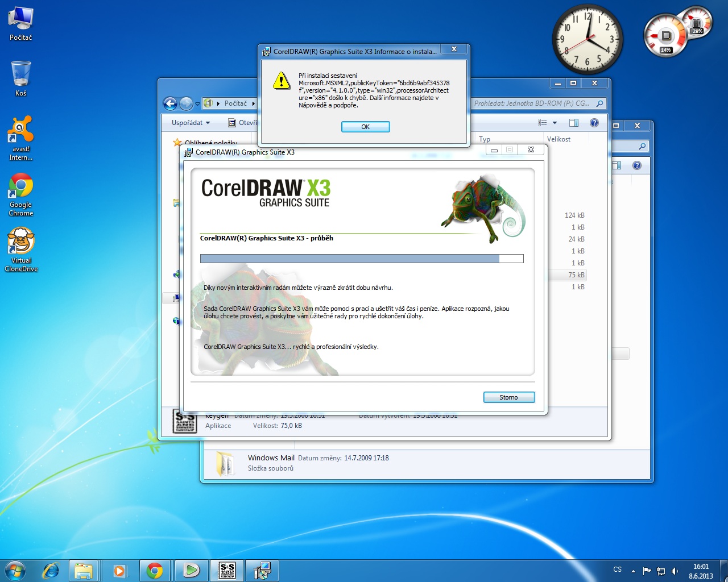Open help in the front Explorer window
This screenshot has width=728, height=582.
(594, 123)
